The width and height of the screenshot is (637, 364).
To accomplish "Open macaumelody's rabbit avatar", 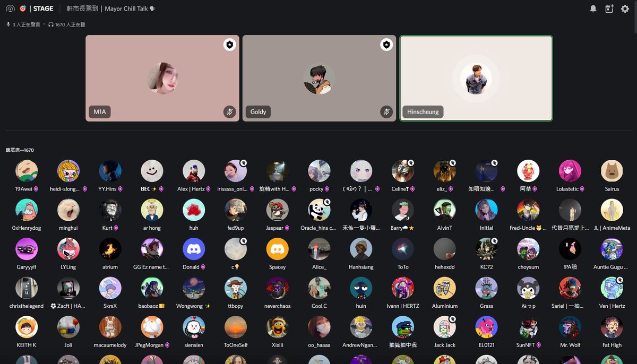I will [x=110, y=327].
